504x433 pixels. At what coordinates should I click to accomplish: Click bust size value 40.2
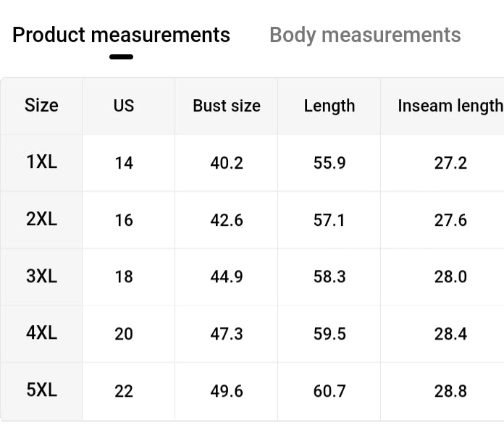pos(227,163)
